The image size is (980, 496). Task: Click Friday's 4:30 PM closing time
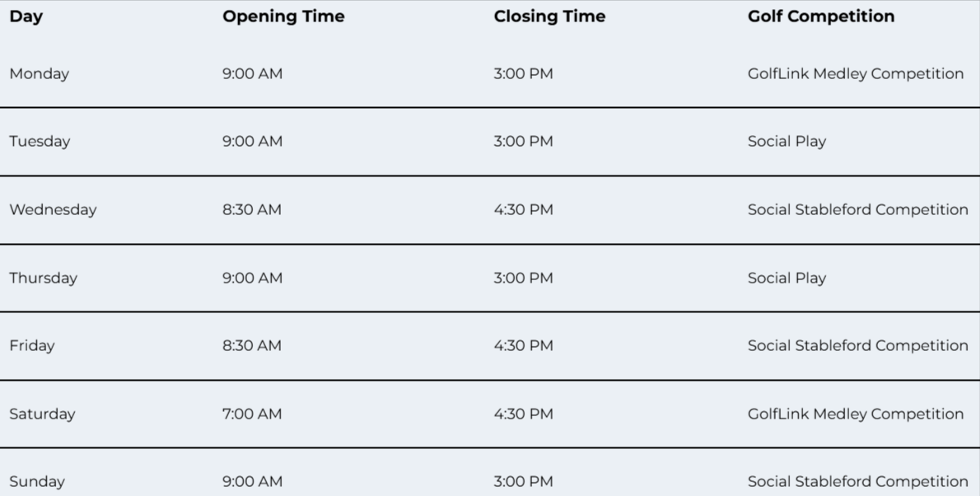pos(523,345)
